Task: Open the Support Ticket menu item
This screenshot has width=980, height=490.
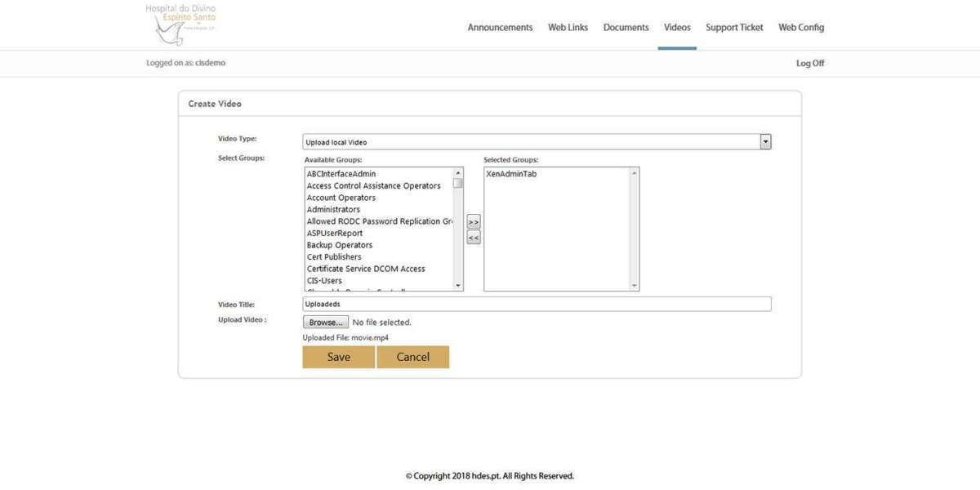Action: [x=733, y=27]
